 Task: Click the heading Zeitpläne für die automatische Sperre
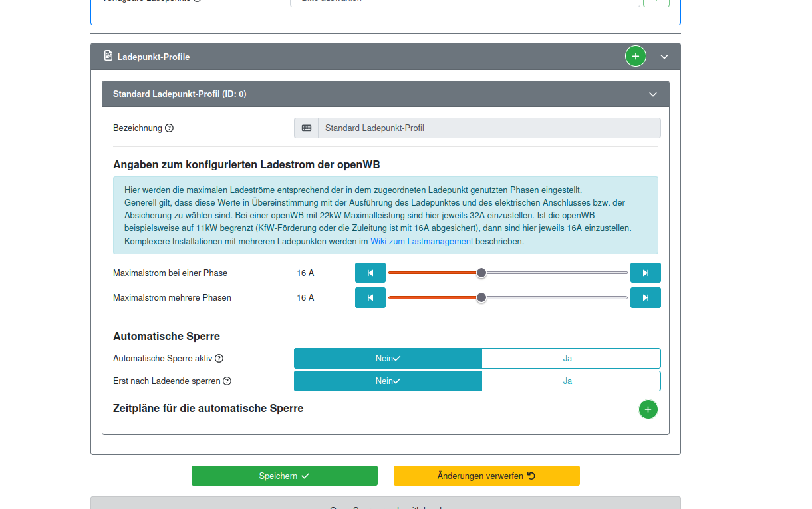(x=208, y=409)
